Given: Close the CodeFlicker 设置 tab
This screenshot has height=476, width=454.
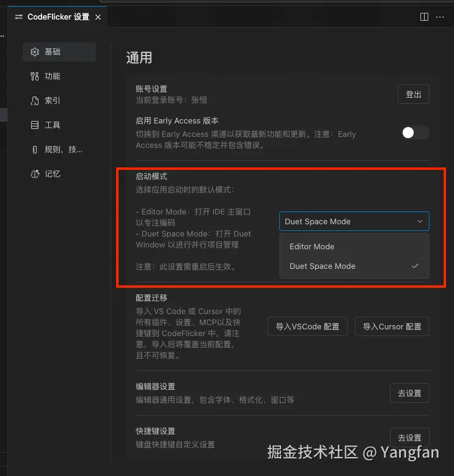Looking at the screenshot, I should pyautogui.click(x=98, y=17).
